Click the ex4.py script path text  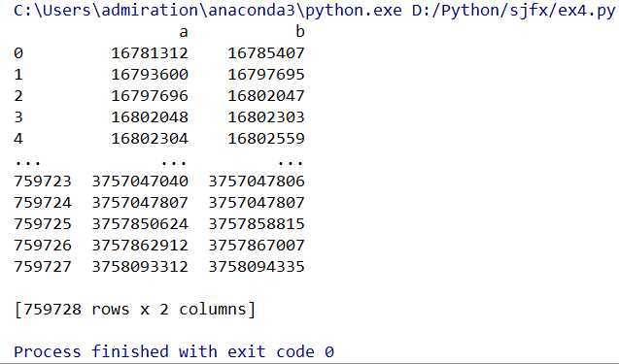(514, 11)
